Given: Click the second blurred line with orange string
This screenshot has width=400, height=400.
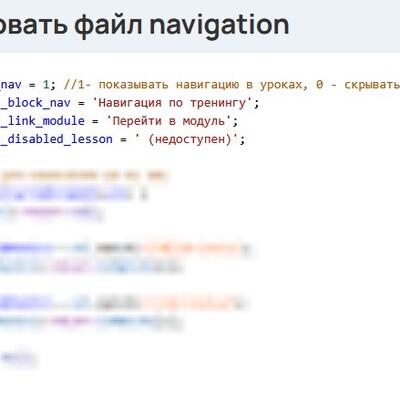Looking at the screenshot, I should click(x=123, y=303).
